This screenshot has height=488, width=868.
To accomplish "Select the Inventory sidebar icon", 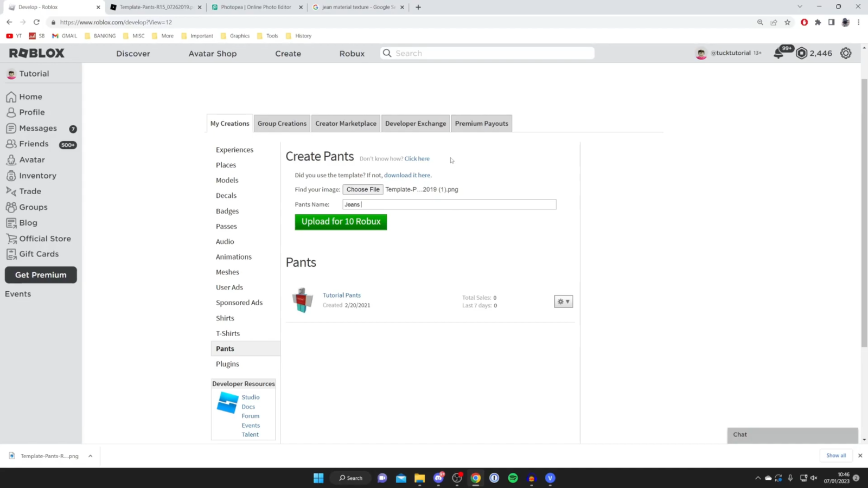I will click(10, 175).
